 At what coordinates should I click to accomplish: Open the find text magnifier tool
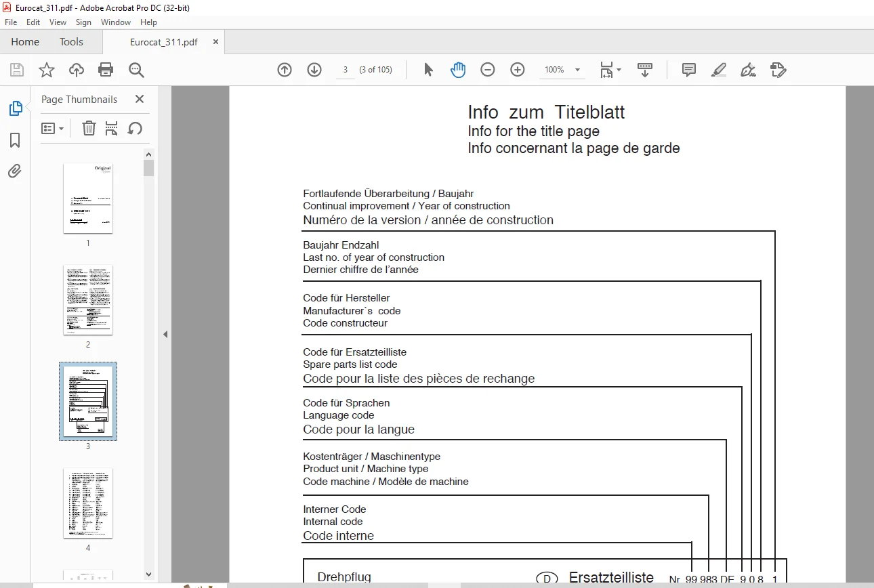[x=136, y=70]
